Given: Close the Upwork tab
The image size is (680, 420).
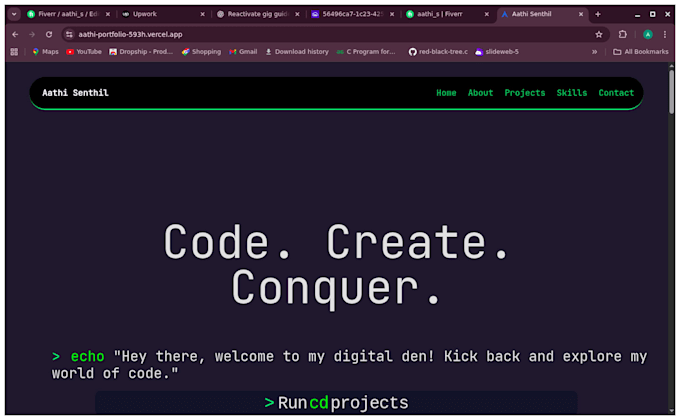Looking at the screenshot, I should pyautogui.click(x=202, y=14).
